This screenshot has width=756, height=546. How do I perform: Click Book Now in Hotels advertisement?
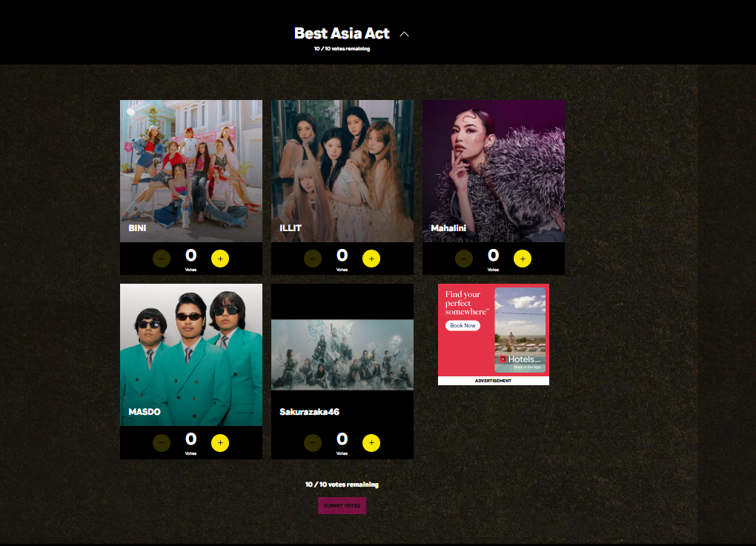pos(462,326)
